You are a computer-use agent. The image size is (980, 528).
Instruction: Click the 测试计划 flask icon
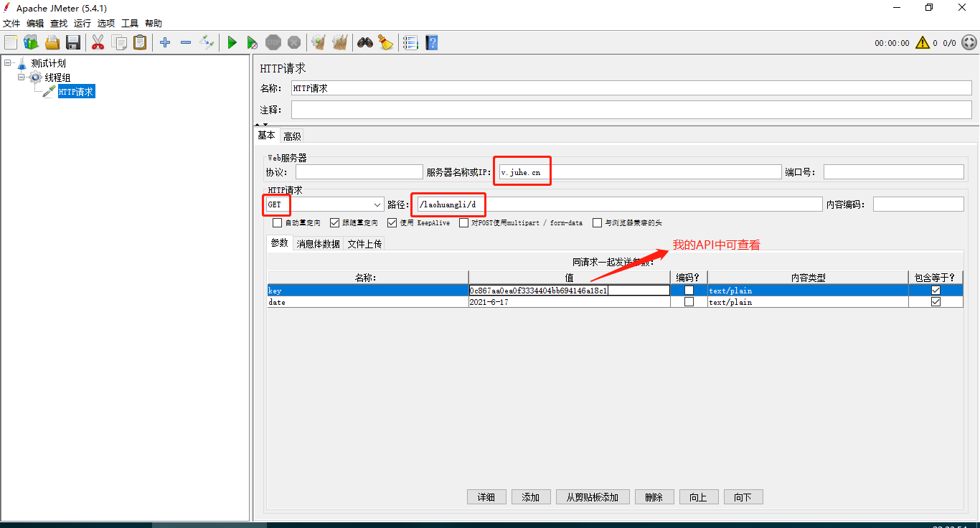tap(22, 63)
